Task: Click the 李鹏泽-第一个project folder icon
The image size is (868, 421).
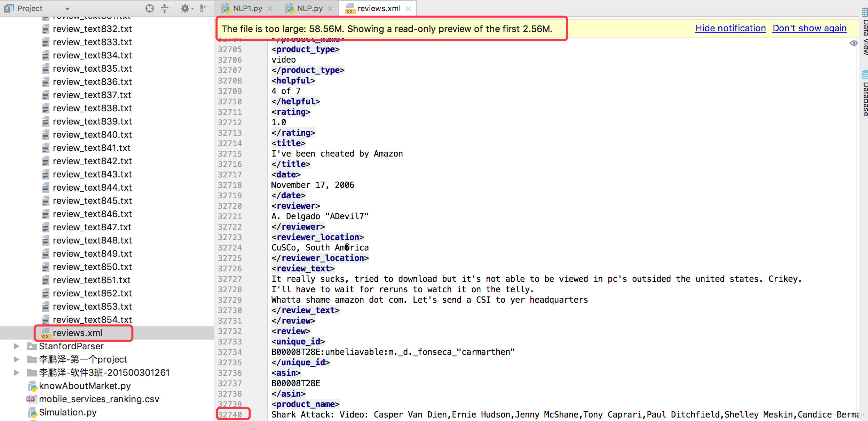Action: pos(32,359)
